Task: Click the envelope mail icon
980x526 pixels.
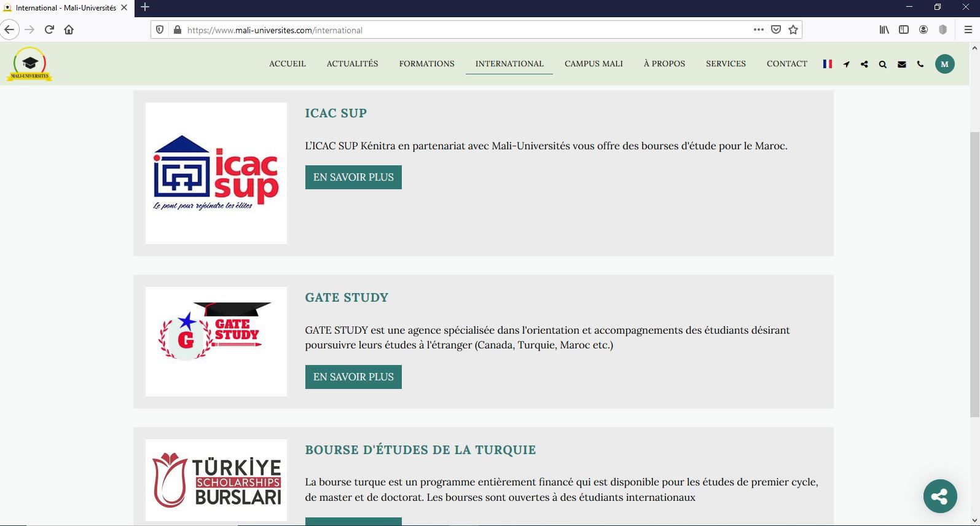Action: tap(902, 64)
